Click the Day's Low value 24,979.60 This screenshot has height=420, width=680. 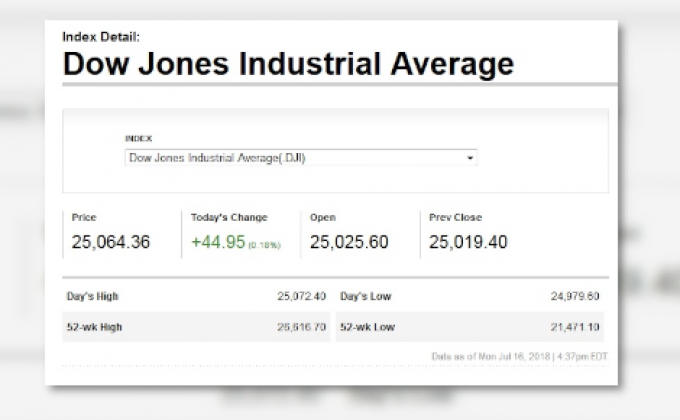[574, 297]
